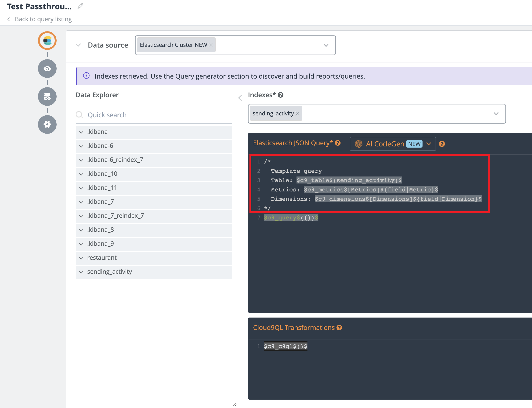Open the gear settings step icon

[47, 124]
